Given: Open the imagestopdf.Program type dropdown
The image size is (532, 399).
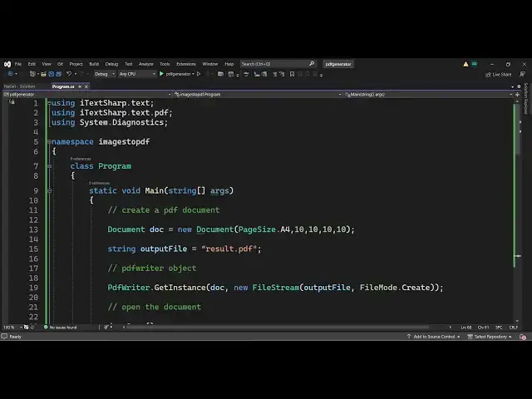Looking at the screenshot, I should tap(258, 94).
